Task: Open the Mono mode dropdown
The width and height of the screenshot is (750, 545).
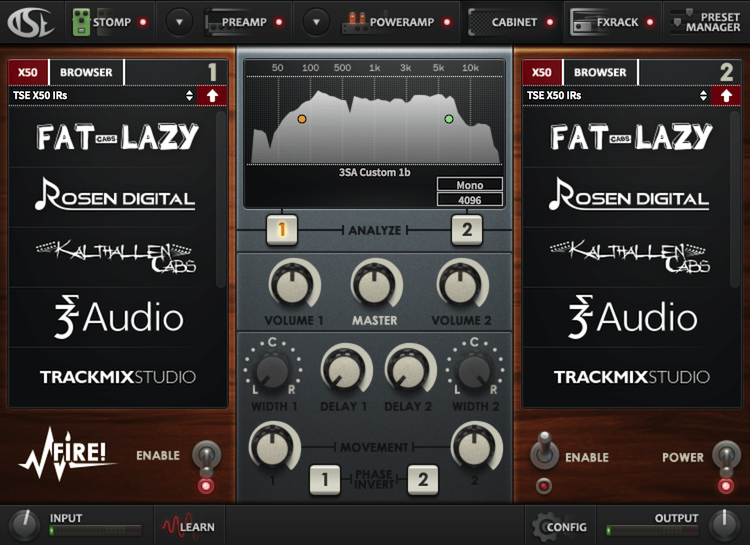Action: click(x=470, y=185)
